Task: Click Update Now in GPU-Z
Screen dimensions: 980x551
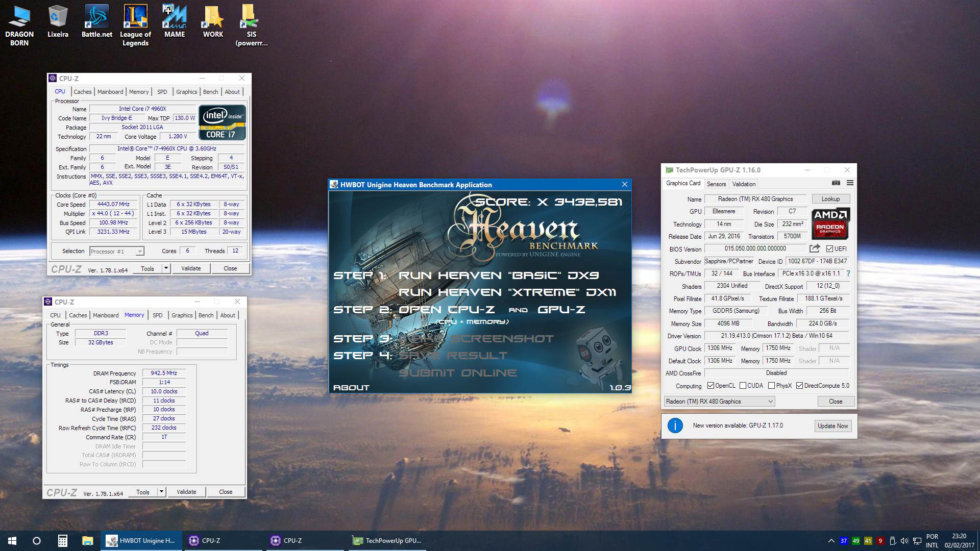Action: tap(833, 426)
